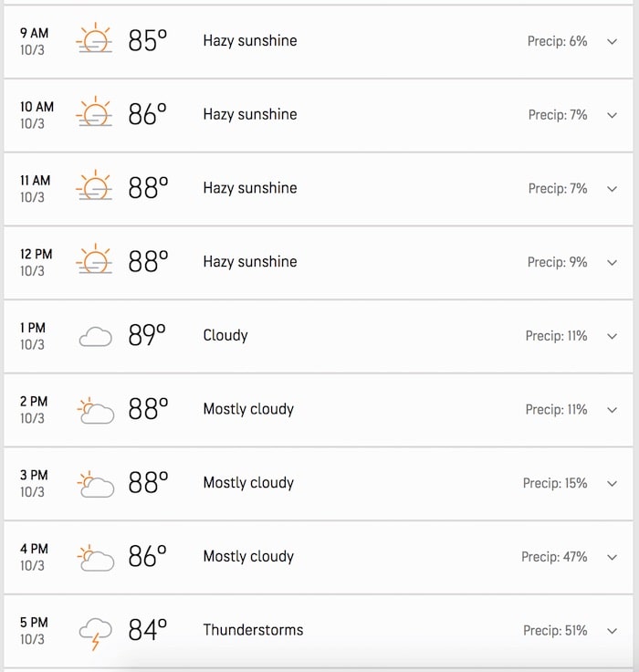Click the hazy sun icon at 10 AM
The image size is (639, 672).
(x=94, y=114)
